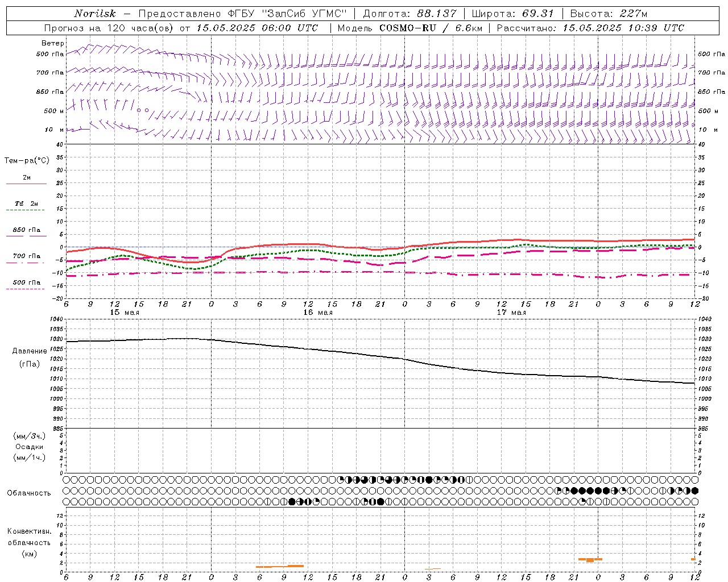The width and height of the screenshot is (728, 582).
Task: Click the 'Td 2м' dew point legend entry
Action: click(27, 203)
